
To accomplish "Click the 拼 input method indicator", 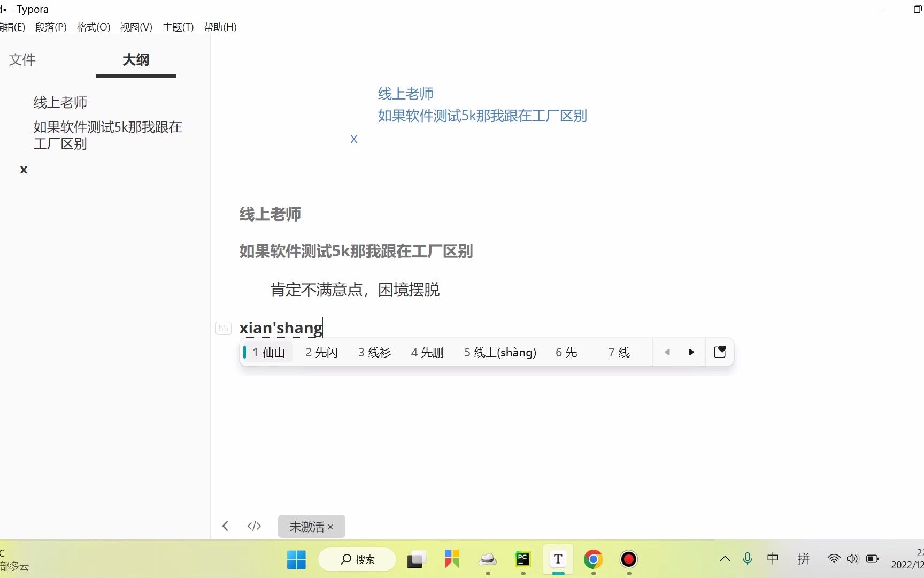I will 804,559.
